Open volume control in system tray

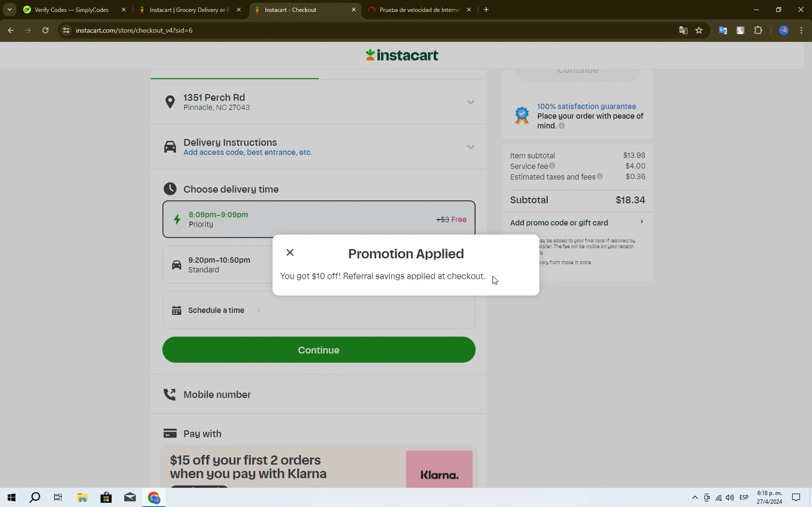[730, 498]
